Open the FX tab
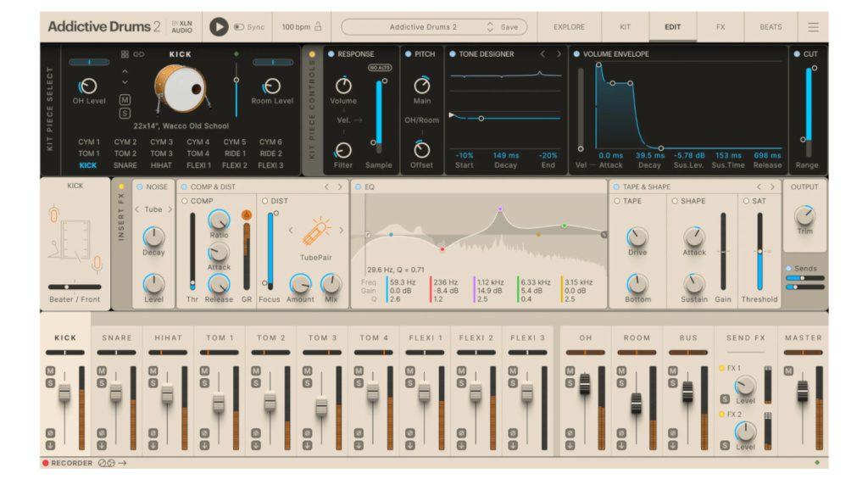This screenshot has width=868, height=479. pyautogui.click(x=721, y=26)
